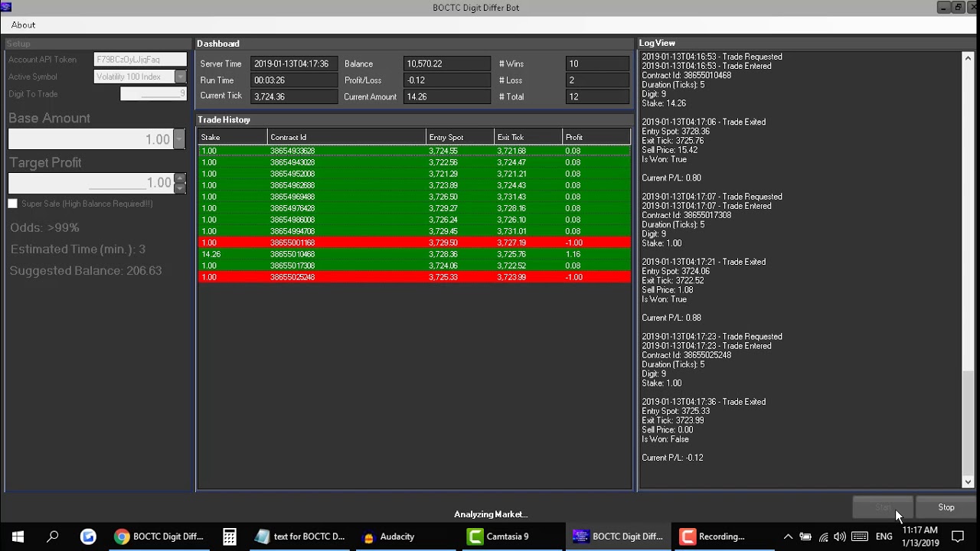This screenshot has height=551, width=980.
Task: Open the Action Center notifications icon
Action: pyautogui.click(x=958, y=536)
